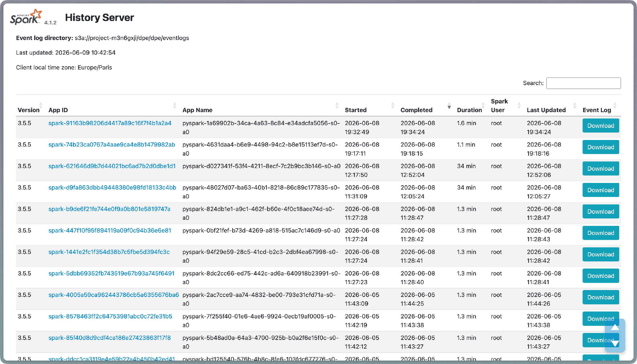This screenshot has width=637, height=364.
Task: Click started time 2026-06-08 12:17:50
Action: pos(362,170)
